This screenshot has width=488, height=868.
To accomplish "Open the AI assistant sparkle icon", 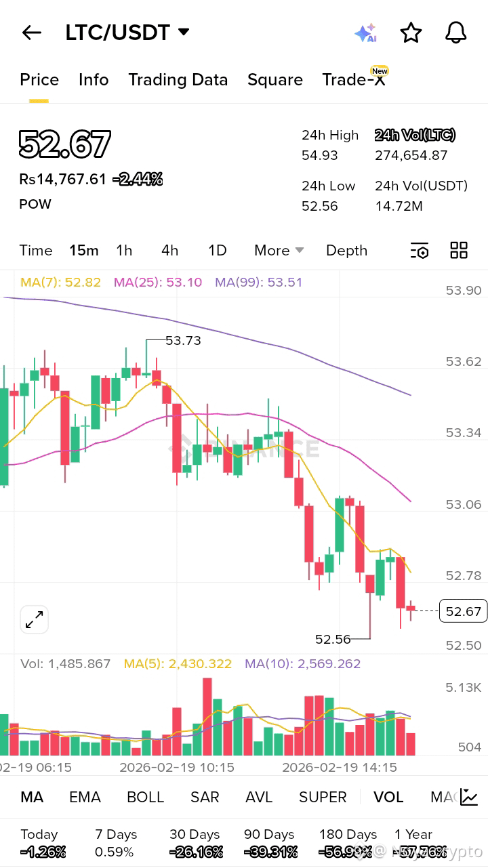I will click(x=365, y=33).
